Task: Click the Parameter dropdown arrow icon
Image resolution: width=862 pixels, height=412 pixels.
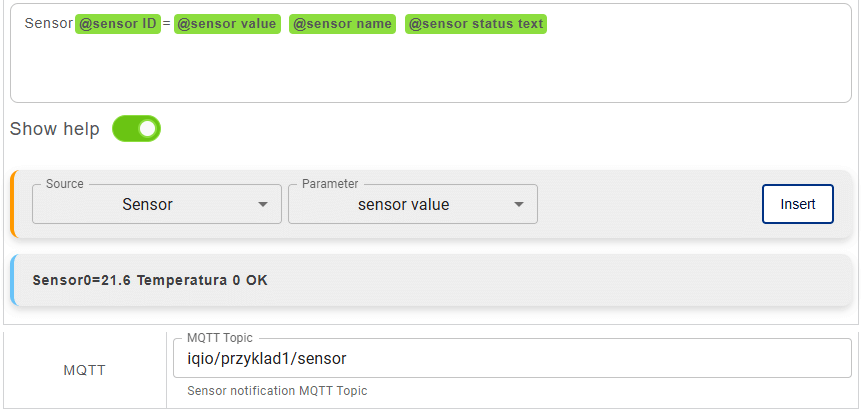Action: (x=519, y=205)
